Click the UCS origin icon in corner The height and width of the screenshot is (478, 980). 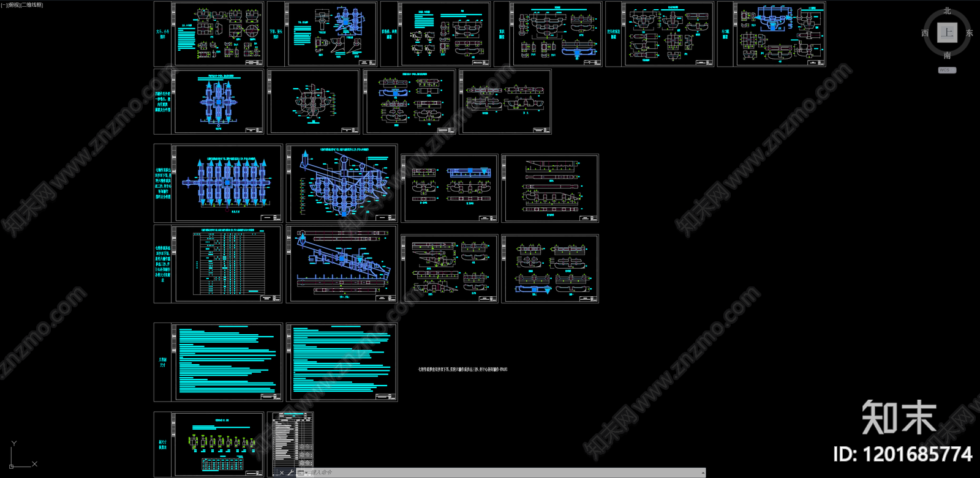tap(11, 466)
